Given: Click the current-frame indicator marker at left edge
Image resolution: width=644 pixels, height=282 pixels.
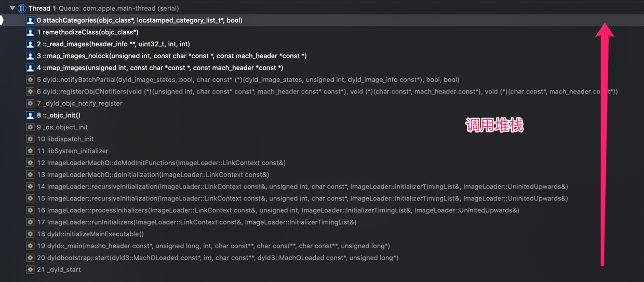Looking at the screenshot, I should coord(2,20).
